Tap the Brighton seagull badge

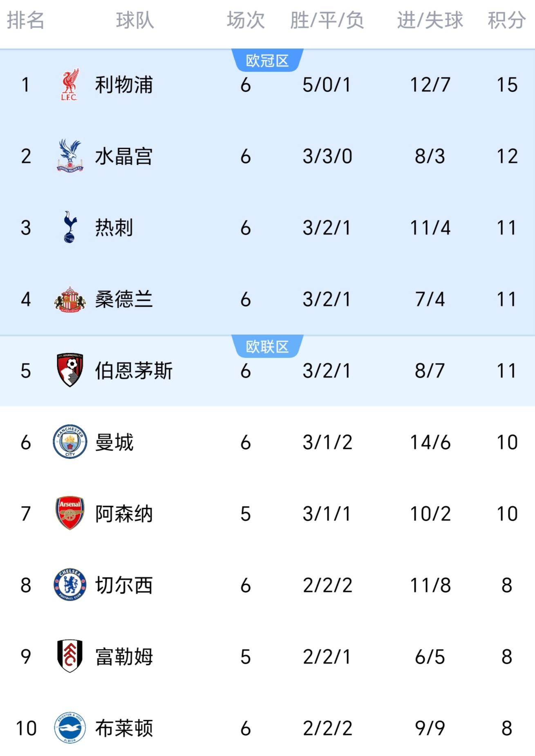70,728
